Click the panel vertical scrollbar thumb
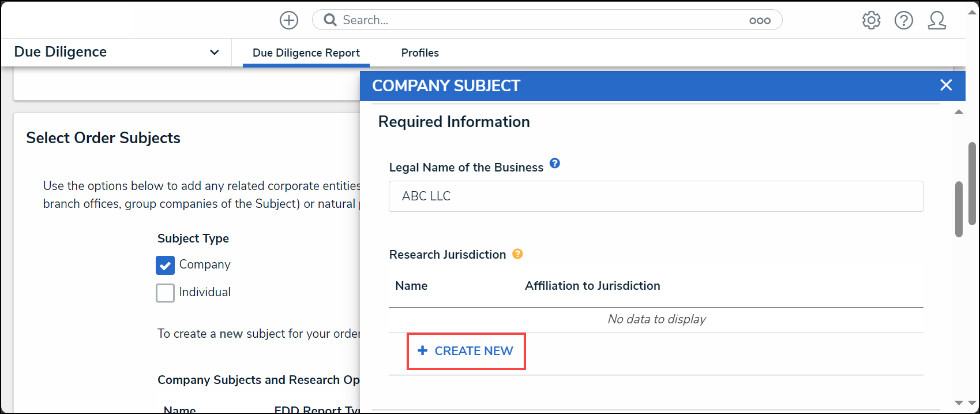The image size is (980, 414). point(959,209)
